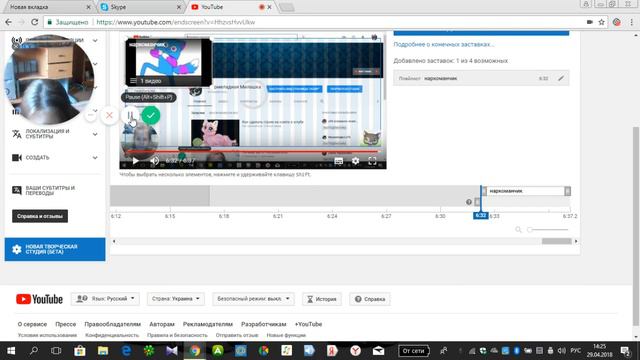Viewport: 640px width, 360px height.
Task: Open the Chrome three-dot menu
Action: tap(631, 22)
